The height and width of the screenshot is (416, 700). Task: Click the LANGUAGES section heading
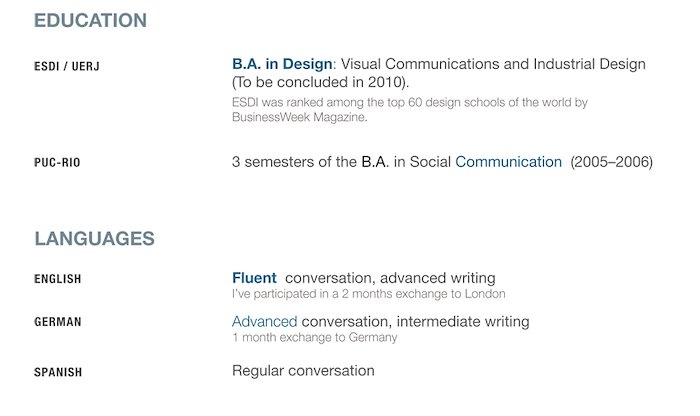tap(95, 238)
